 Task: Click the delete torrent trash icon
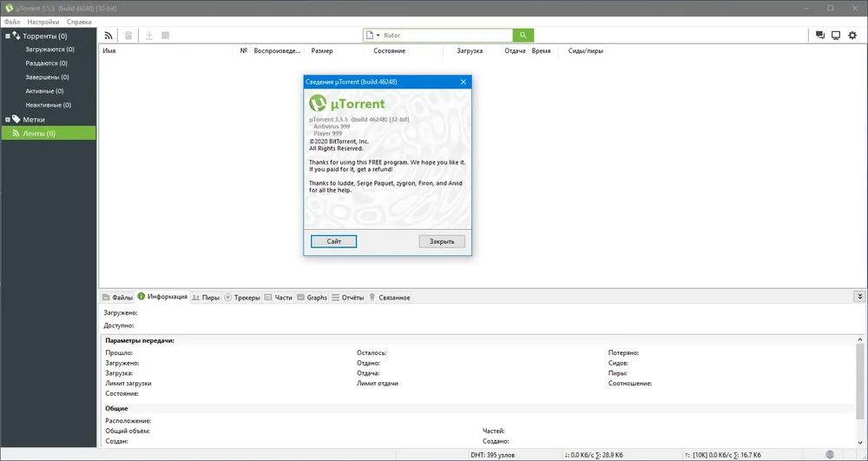[128, 36]
